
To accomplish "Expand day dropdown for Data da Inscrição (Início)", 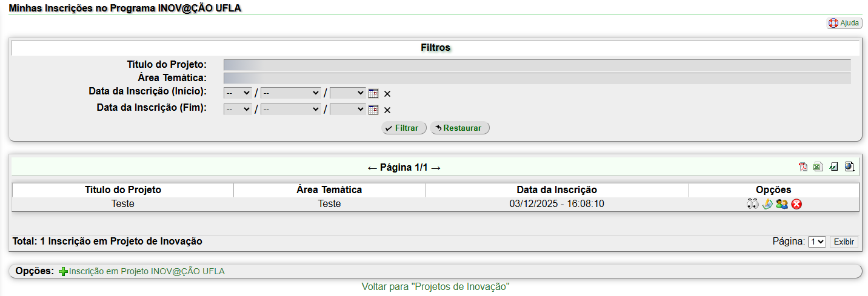I will click(238, 93).
